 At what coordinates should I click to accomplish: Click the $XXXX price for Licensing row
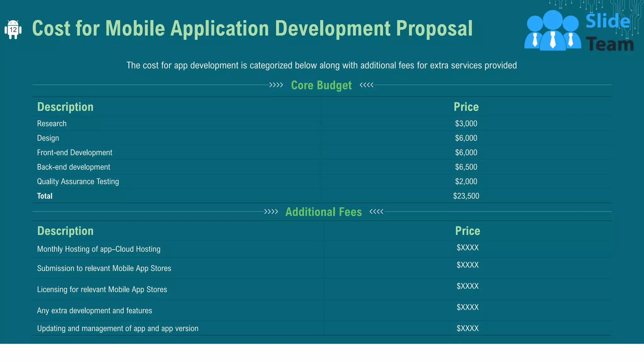click(x=468, y=286)
